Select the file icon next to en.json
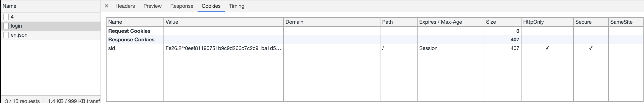This screenshot has height=103, width=644. tap(6, 35)
